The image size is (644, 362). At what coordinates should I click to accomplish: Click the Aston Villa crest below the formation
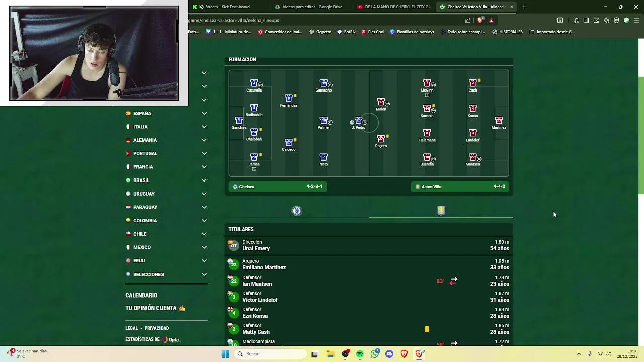coord(441,211)
